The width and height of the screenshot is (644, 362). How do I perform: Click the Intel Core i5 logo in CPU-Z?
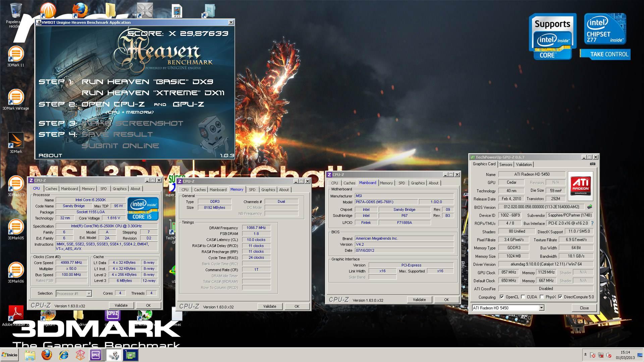pos(143,208)
